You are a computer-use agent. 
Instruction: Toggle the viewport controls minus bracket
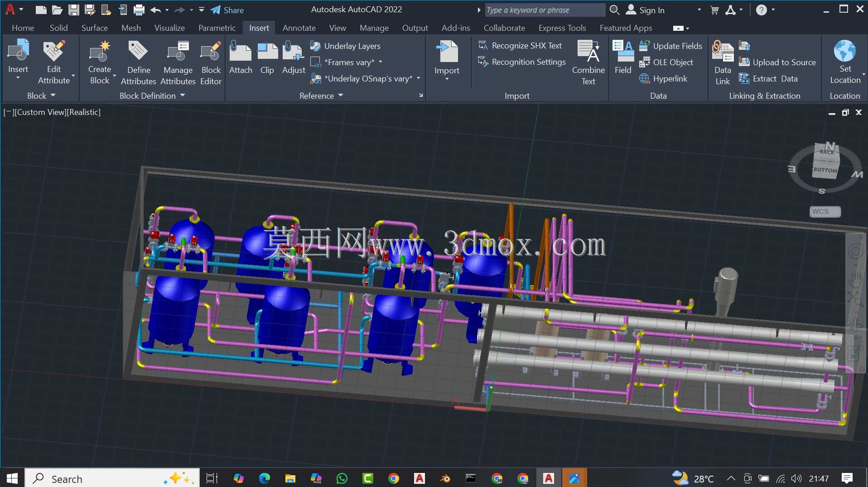tap(8, 112)
